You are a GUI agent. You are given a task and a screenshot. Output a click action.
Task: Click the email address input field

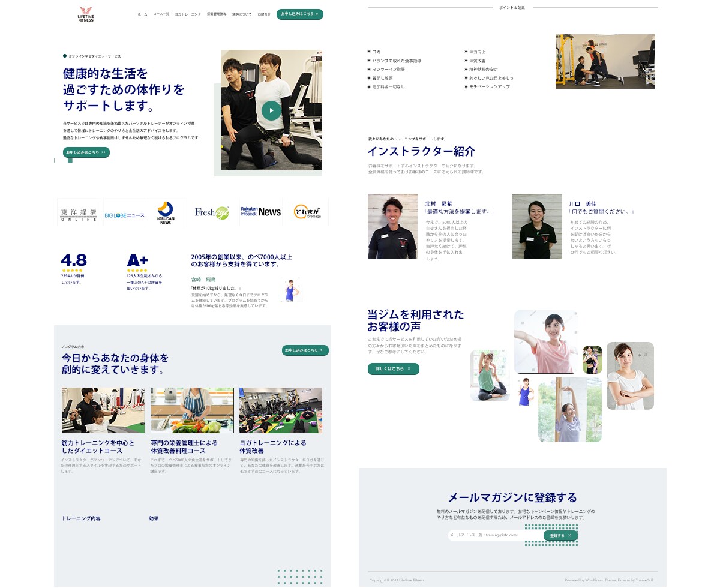point(495,535)
